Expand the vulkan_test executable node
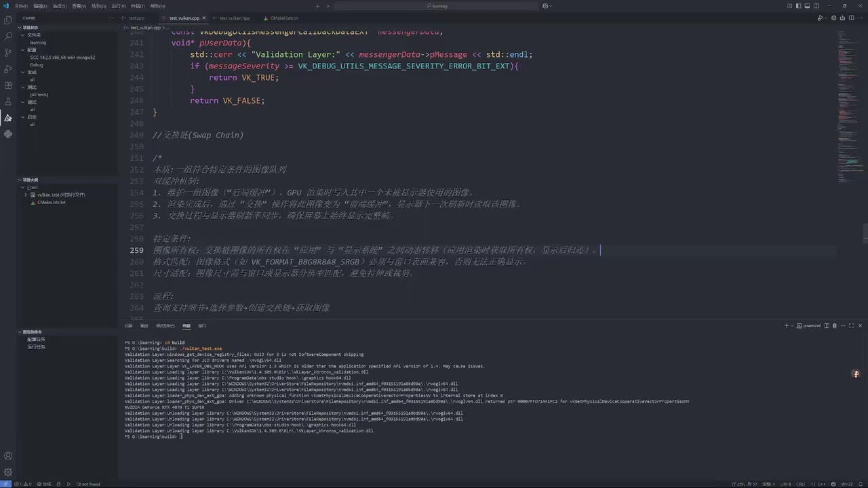This screenshot has width=868, height=488. click(26, 195)
